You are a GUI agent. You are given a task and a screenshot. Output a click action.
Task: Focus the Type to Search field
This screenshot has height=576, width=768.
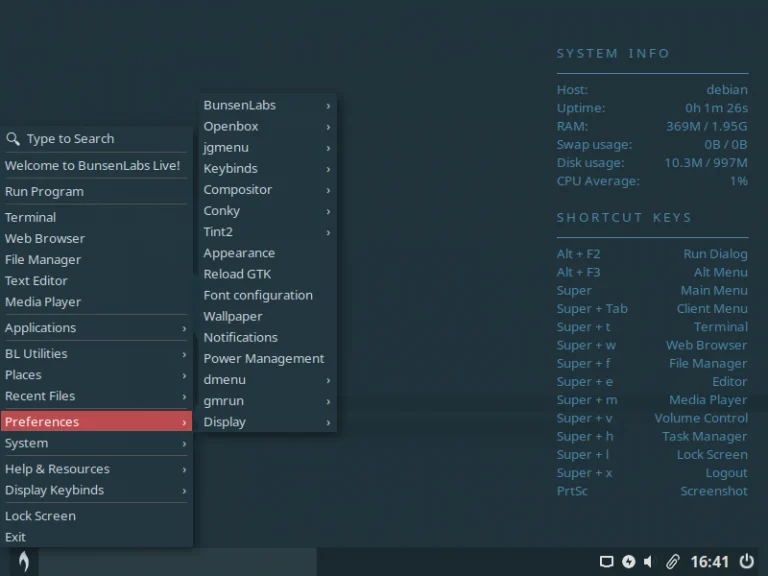point(96,139)
